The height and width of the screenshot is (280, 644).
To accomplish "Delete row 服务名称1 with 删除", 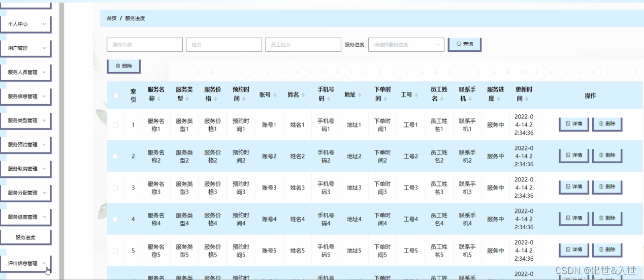I will 607,124.
